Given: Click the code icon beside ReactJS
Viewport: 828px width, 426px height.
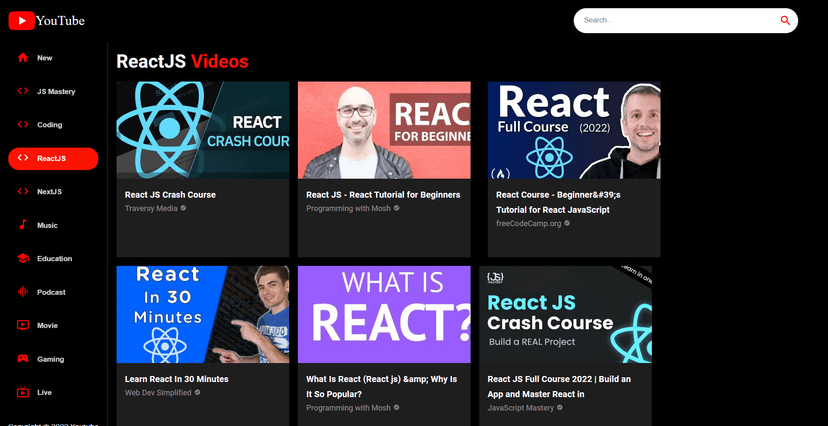Looking at the screenshot, I should (x=23, y=158).
